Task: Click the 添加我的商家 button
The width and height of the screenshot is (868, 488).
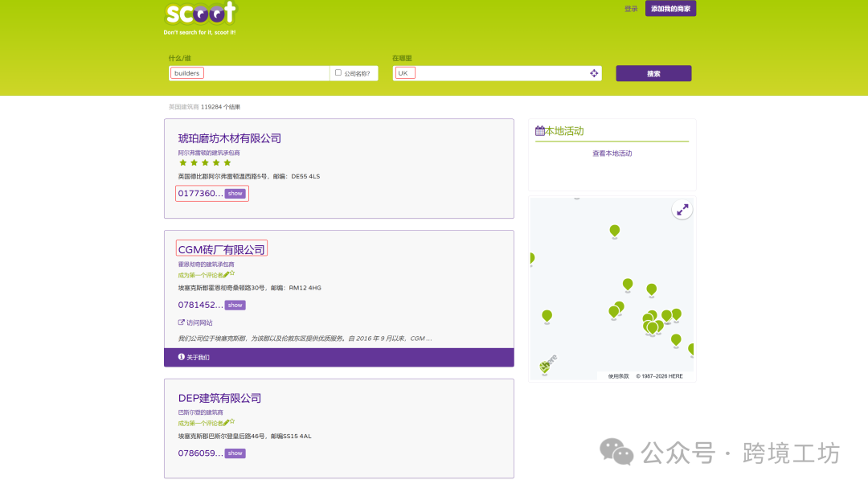Action: [670, 7]
